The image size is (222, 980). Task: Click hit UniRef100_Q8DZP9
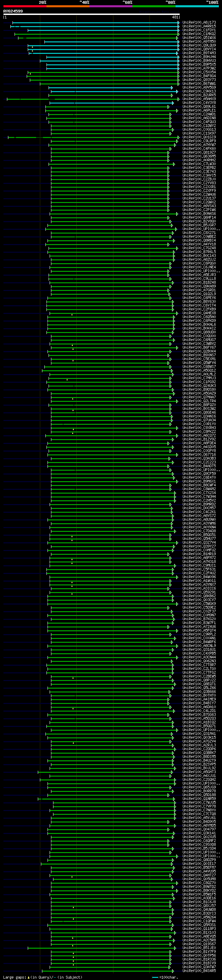(199, 860)
